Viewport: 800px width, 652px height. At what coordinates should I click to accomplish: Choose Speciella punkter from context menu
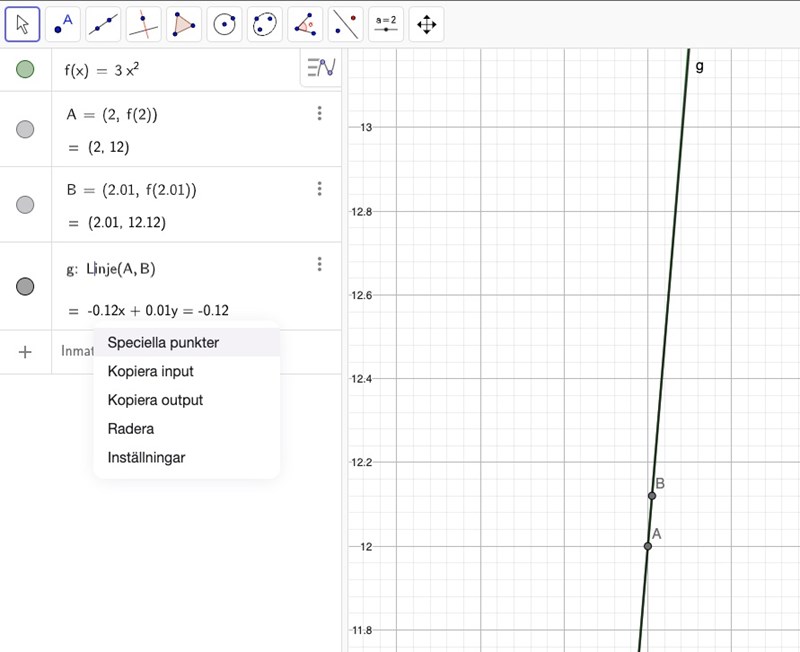(163, 342)
